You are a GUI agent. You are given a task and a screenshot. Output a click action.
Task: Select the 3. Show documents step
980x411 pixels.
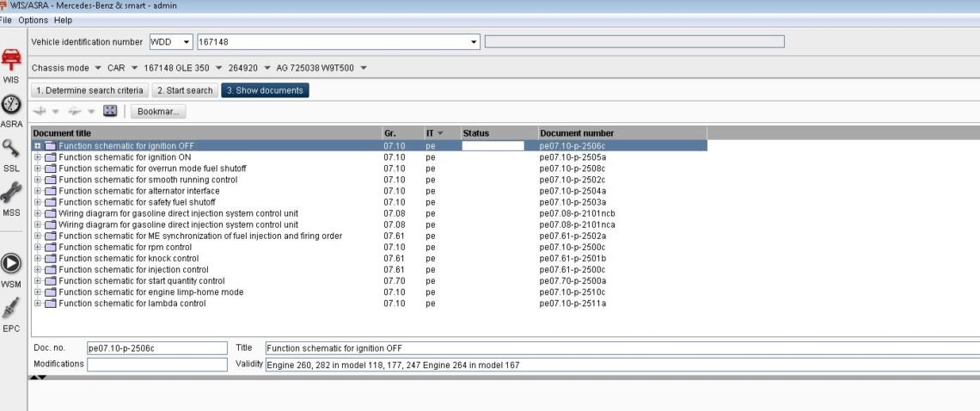click(x=265, y=90)
